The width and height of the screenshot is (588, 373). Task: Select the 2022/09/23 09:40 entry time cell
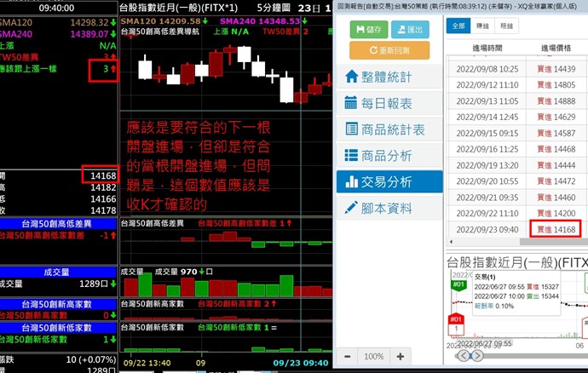coord(487,229)
